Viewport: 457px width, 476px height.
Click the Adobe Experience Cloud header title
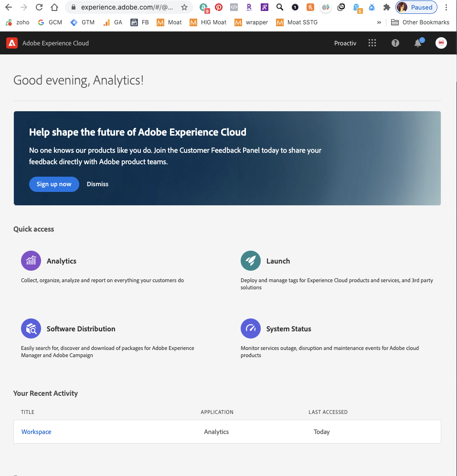(55, 43)
